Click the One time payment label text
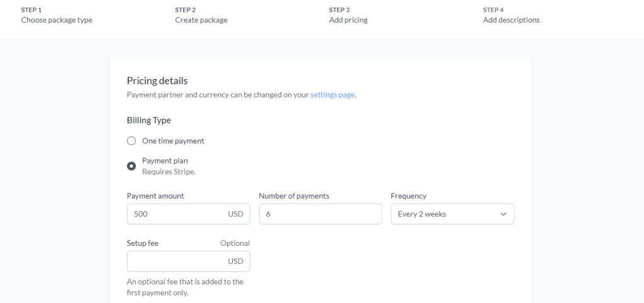 click(x=174, y=141)
